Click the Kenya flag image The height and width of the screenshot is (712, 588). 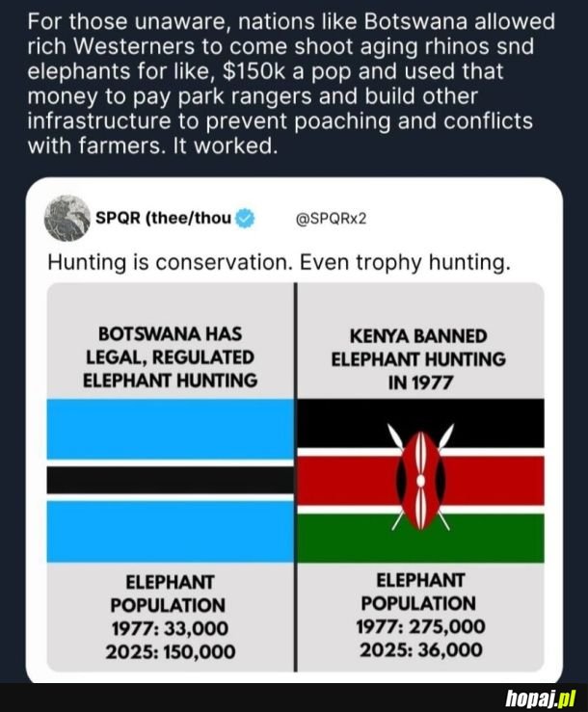click(420, 481)
